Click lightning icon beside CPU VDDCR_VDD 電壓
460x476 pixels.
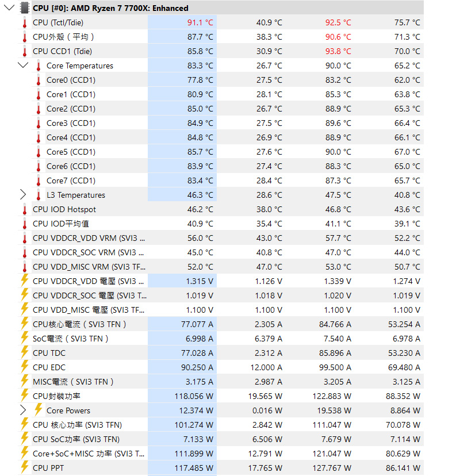25,281
